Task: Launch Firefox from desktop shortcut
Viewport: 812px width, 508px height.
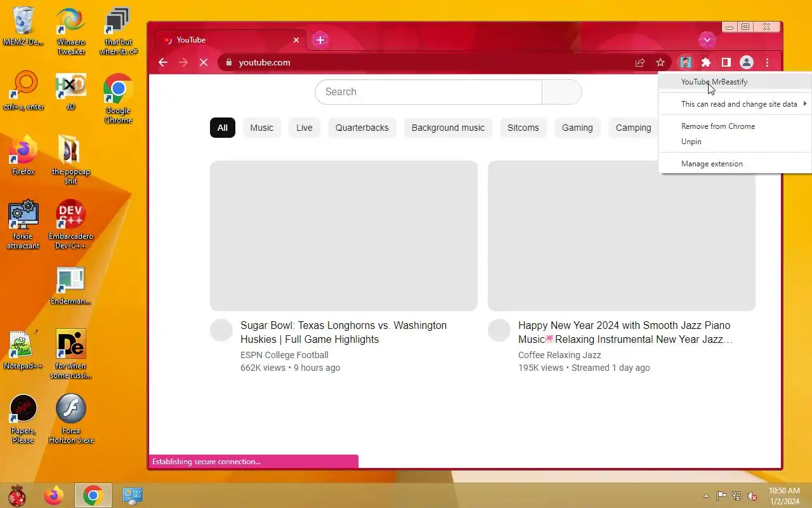Action: tap(23, 150)
